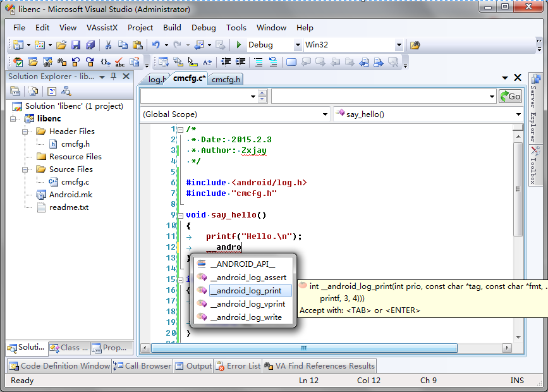Select __ANDROID_API__ suggestion

pos(243,264)
